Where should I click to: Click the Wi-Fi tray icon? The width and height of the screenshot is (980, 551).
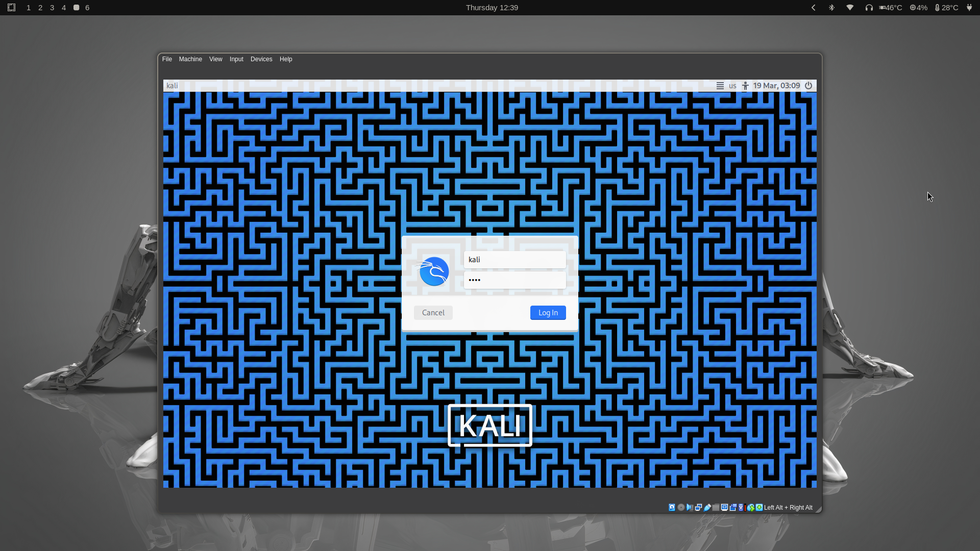tap(850, 8)
